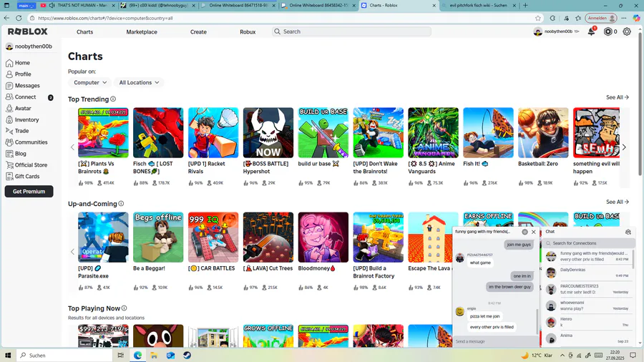Open Connect in the sidebar

tap(26, 97)
